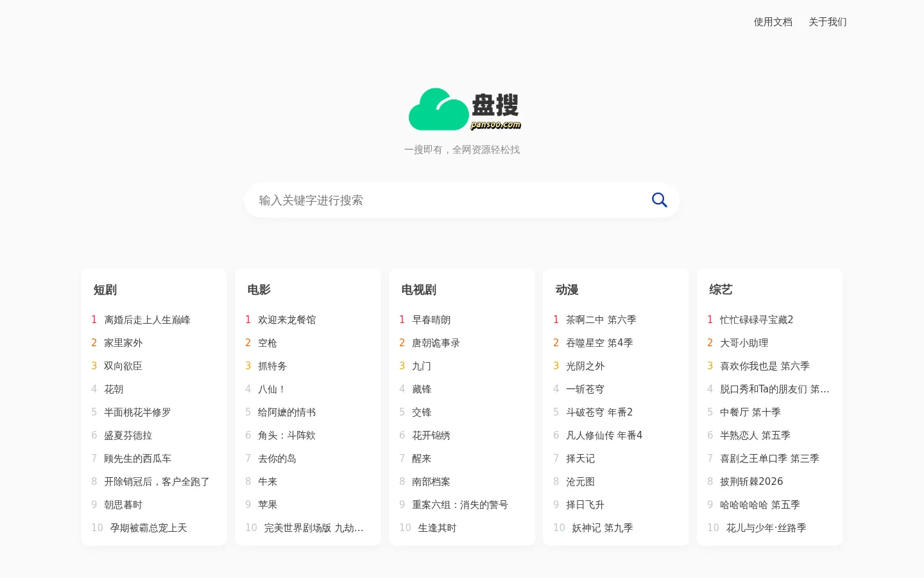
Task: Open 妖神记 第九季 entry
Action: tap(603, 528)
